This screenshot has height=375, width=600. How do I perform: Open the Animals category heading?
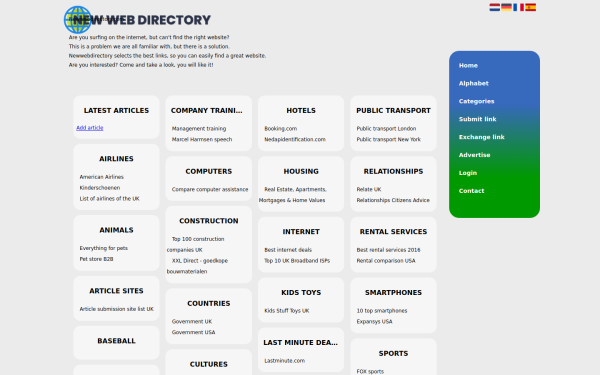click(116, 230)
